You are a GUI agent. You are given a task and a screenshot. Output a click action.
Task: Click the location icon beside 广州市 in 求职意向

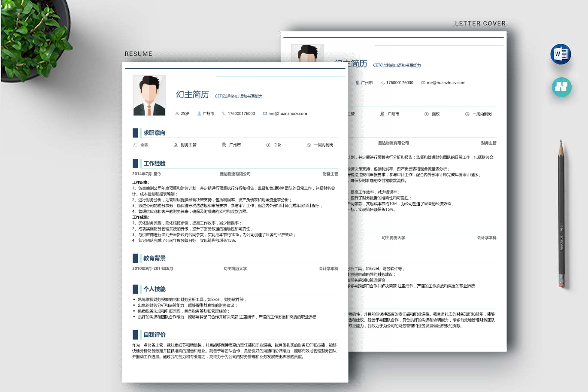coord(224,145)
